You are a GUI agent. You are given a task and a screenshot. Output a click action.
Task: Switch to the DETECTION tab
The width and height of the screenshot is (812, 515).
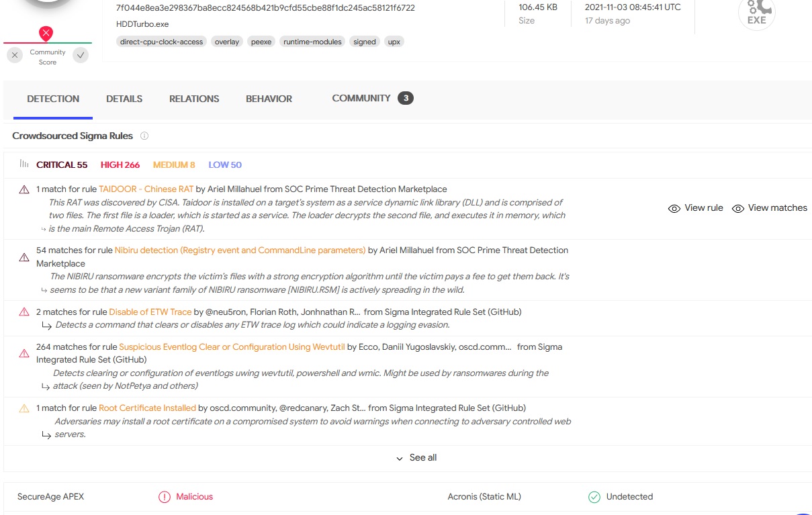coord(53,99)
